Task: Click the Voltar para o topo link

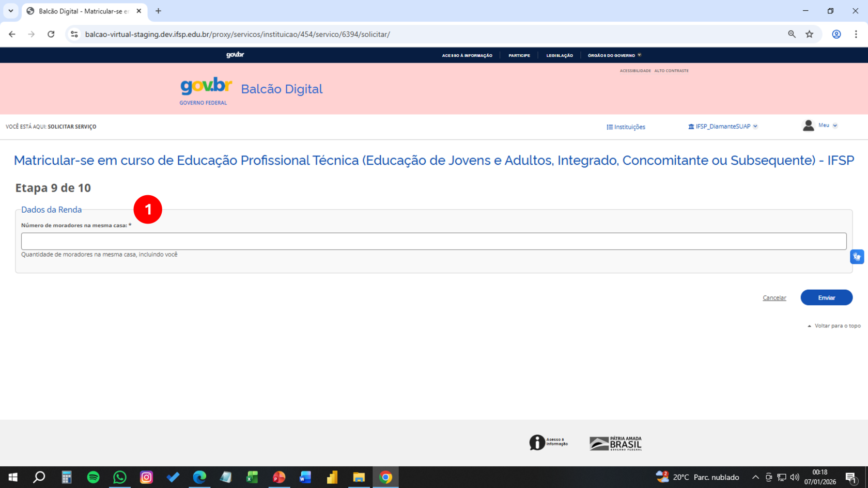Action: coord(833,325)
